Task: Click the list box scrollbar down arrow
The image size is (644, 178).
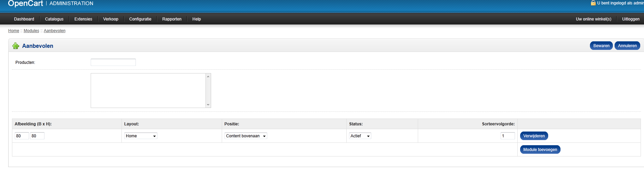Action: pyautogui.click(x=208, y=105)
